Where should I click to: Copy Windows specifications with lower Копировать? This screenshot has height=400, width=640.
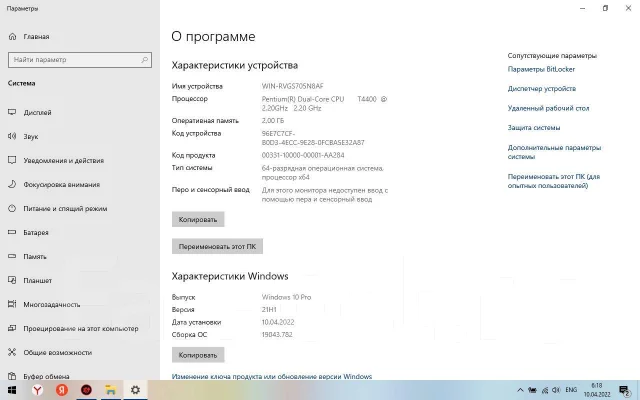point(198,355)
